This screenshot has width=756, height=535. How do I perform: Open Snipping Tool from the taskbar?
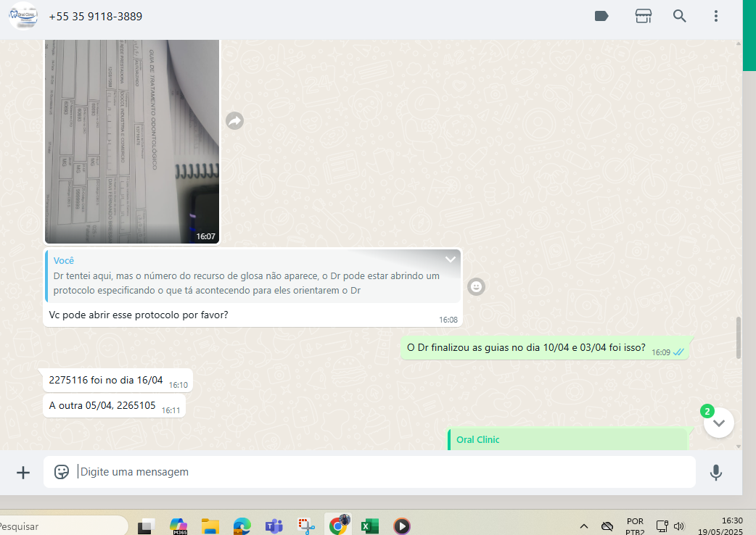tap(306, 526)
